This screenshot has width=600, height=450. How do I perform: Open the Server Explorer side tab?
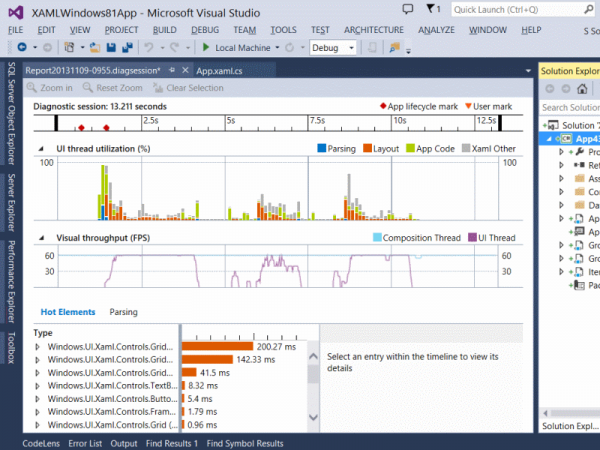pos(11,202)
